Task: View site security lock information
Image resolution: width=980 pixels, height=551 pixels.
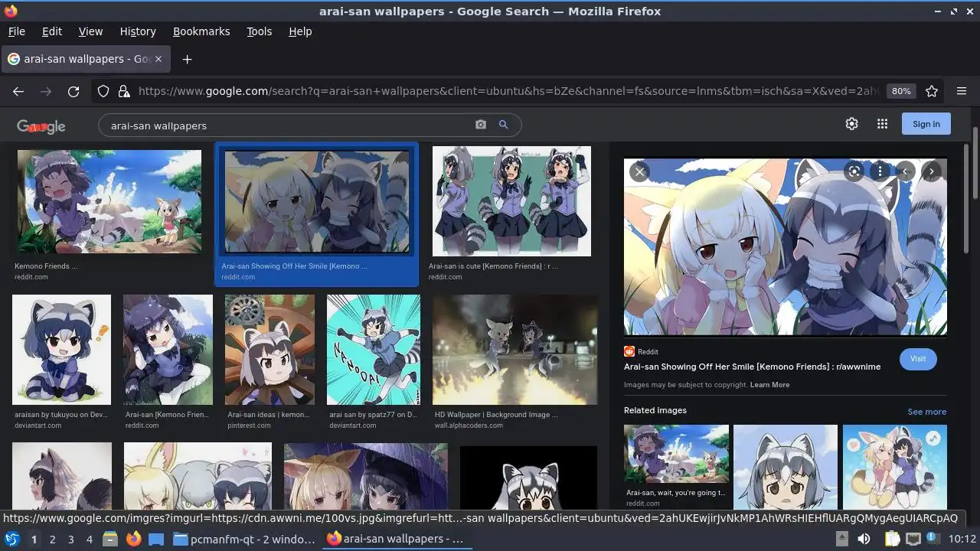Action: point(124,91)
